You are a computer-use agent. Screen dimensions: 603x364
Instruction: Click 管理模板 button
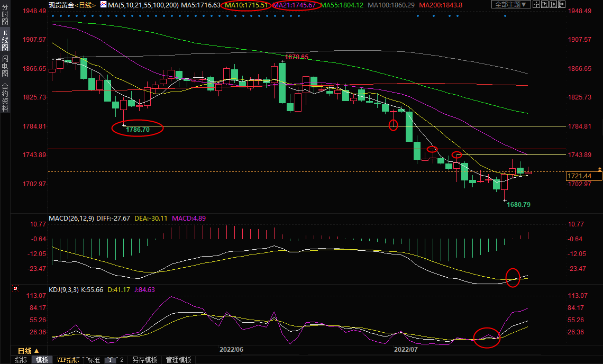click(178, 360)
